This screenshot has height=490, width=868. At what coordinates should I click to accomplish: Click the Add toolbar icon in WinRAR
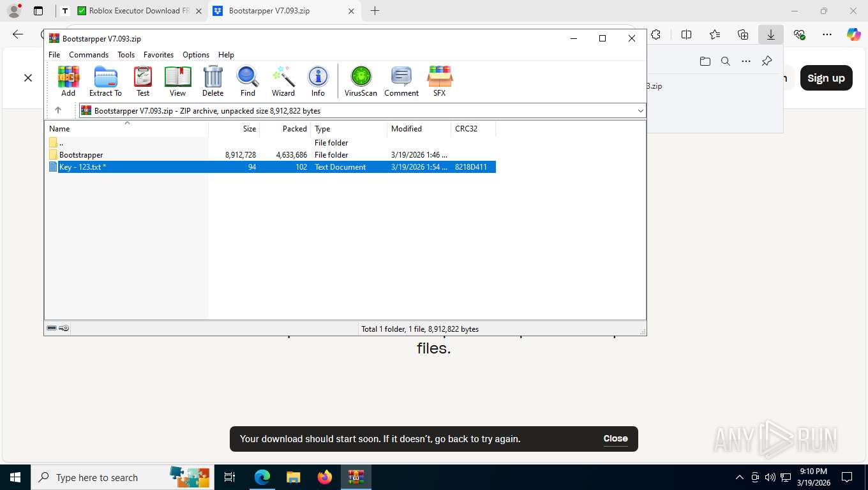[68, 81]
